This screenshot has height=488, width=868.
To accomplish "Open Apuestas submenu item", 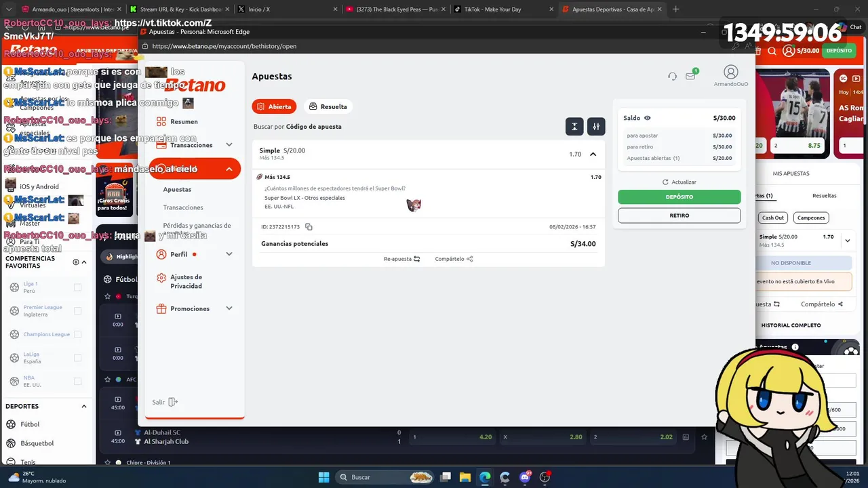I will [x=177, y=190].
